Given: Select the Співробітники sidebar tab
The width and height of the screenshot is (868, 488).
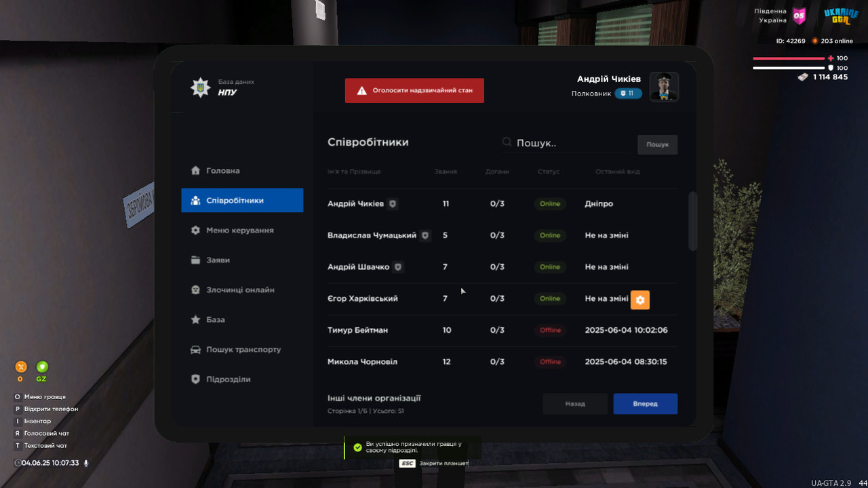Looking at the screenshot, I should [x=242, y=201].
